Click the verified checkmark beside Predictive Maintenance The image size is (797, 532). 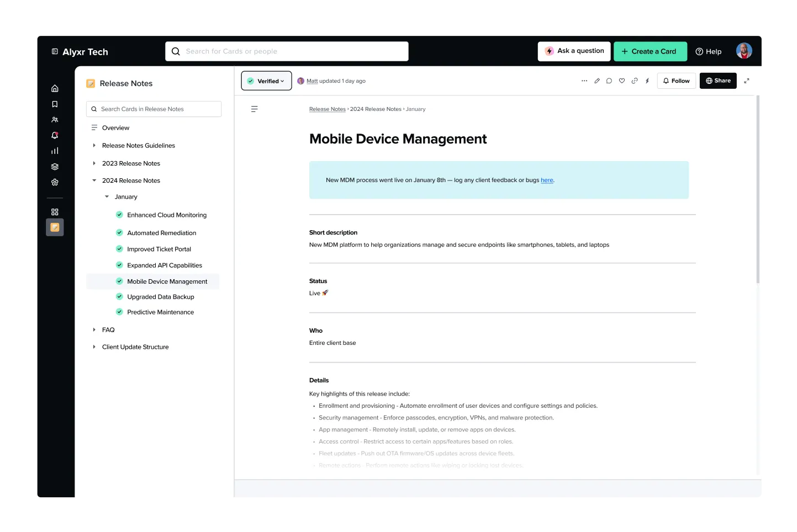click(120, 312)
